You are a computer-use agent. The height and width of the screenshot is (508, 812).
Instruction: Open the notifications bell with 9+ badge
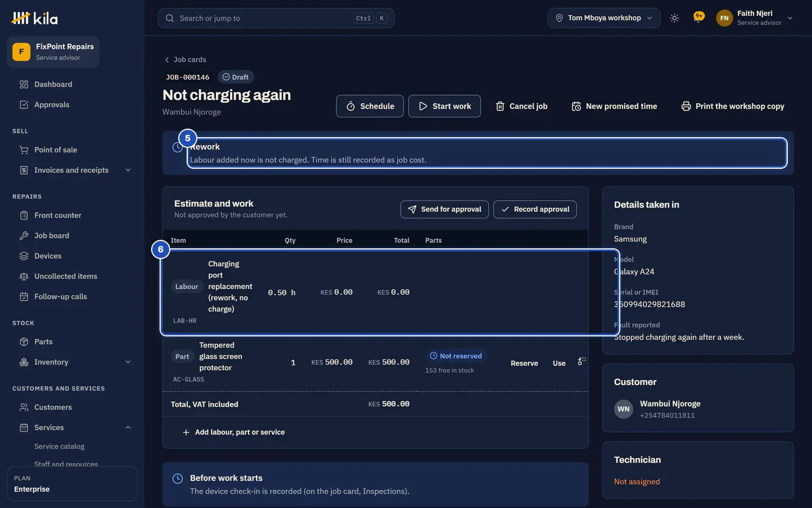pos(699,17)
